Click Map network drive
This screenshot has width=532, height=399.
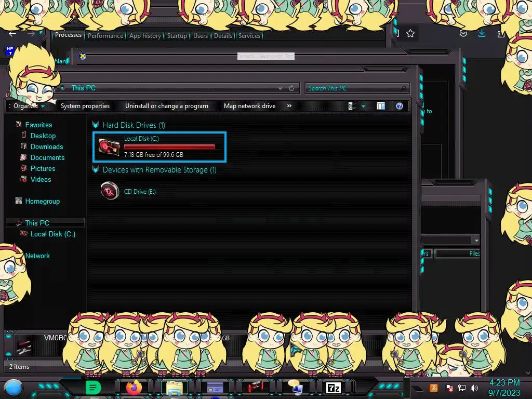pos(250,106)
